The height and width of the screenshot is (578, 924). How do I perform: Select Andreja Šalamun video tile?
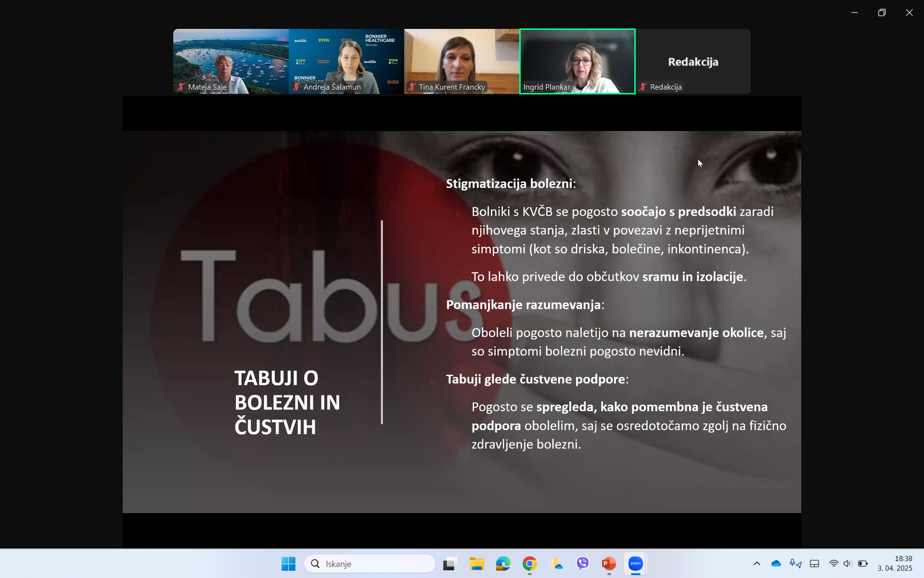coord(346,61)
